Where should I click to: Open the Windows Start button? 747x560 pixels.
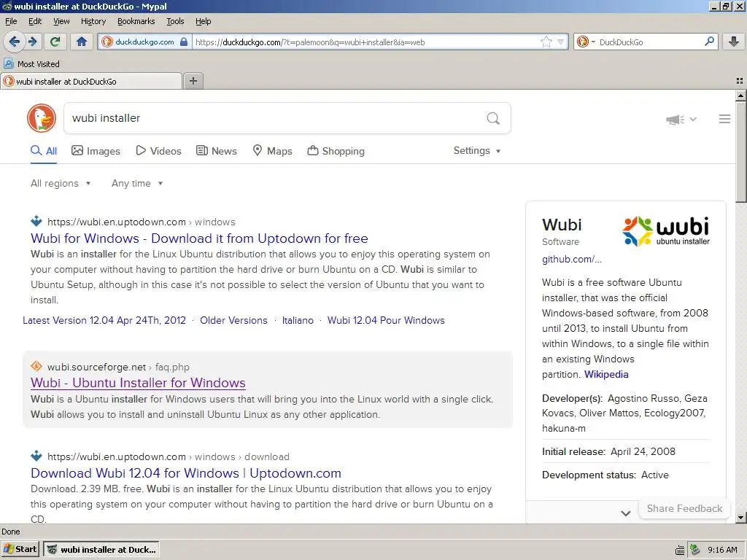pos(20,549)
